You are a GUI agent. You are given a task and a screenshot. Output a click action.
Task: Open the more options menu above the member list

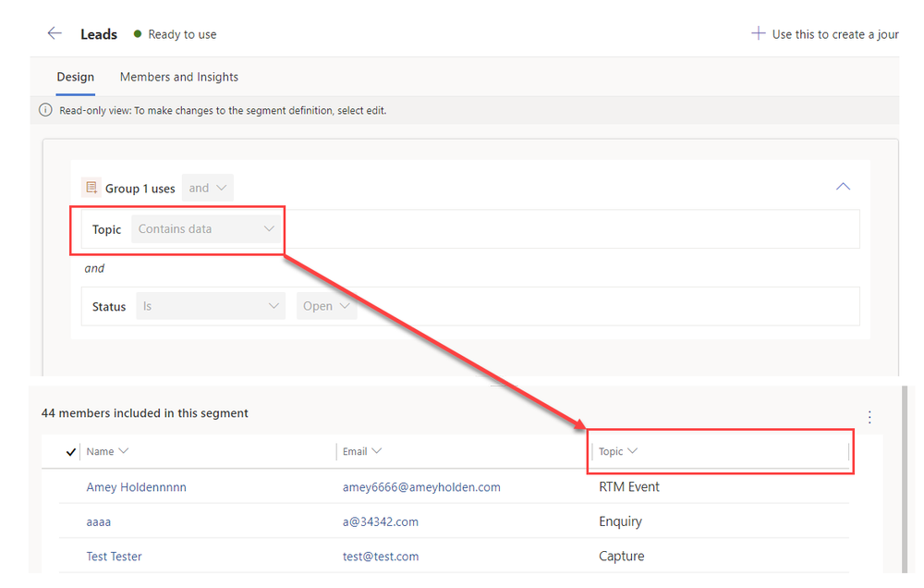(x=869, y=417)
